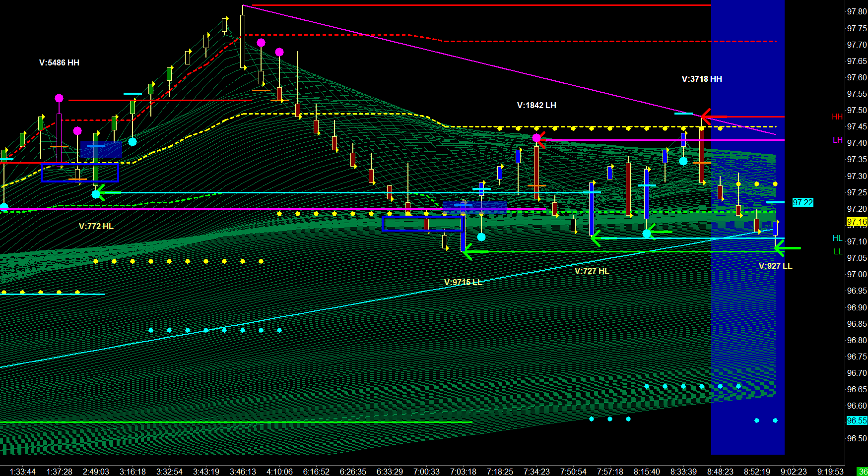Click the cyan 96.55 price marker
Viewport: 868px width, 476px height.
coord(857,420)
